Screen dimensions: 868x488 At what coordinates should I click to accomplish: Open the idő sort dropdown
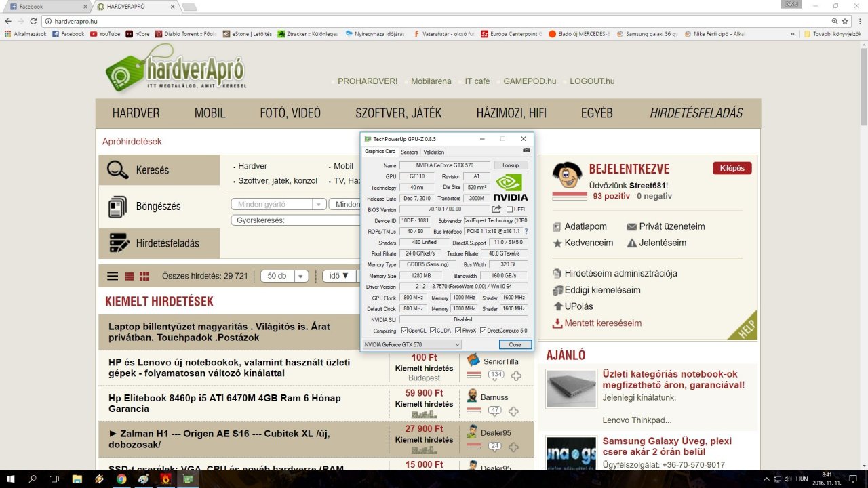[339, 276]
